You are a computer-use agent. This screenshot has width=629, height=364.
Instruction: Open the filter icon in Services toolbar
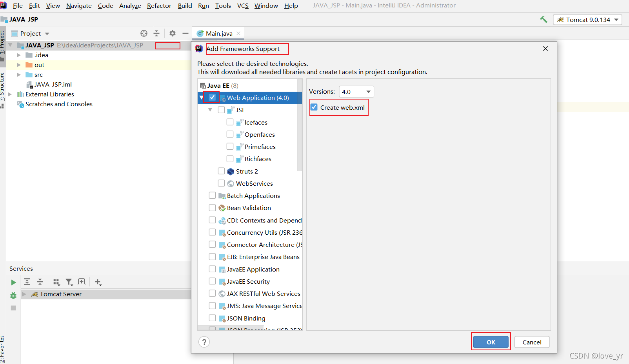point(69,282)
